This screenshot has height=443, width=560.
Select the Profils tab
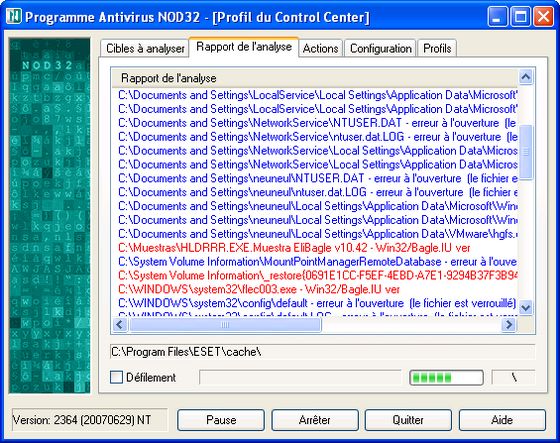[437, 48]
